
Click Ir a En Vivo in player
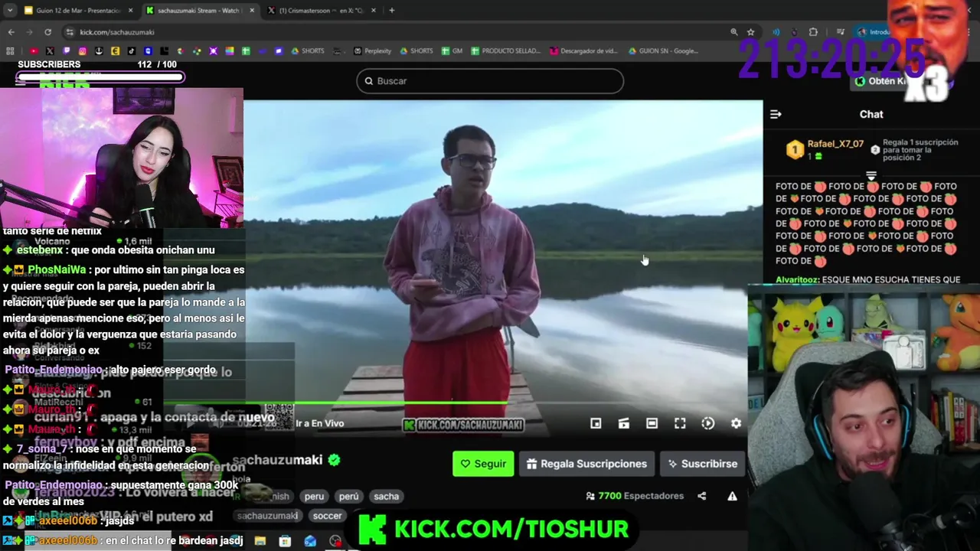click(319, 423)
